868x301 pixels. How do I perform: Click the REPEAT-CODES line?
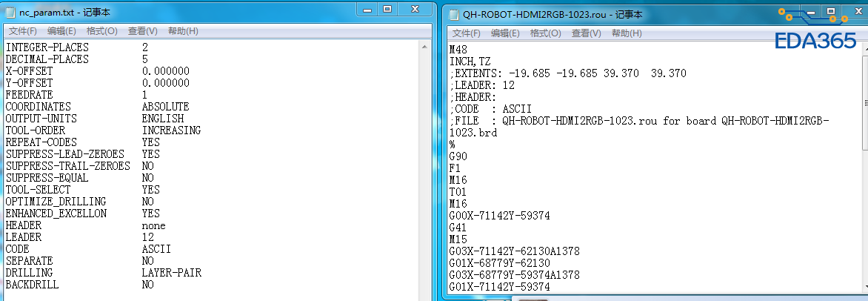point(82,142)
